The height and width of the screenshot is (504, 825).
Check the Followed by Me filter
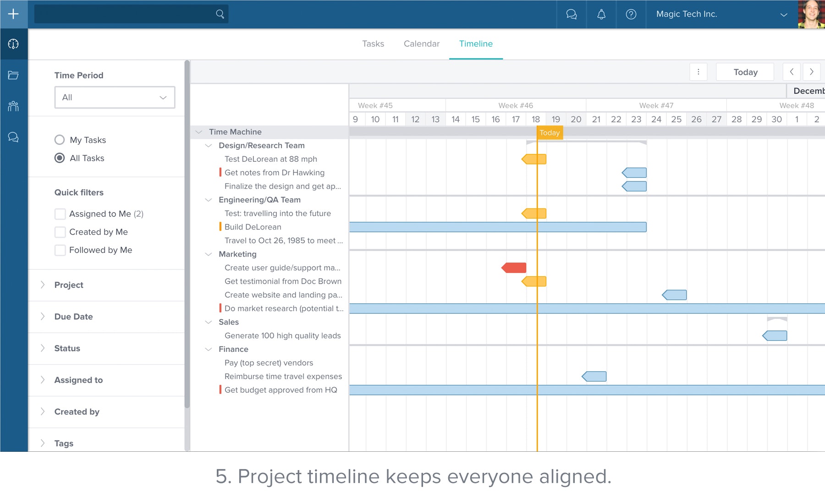point(60,250)
